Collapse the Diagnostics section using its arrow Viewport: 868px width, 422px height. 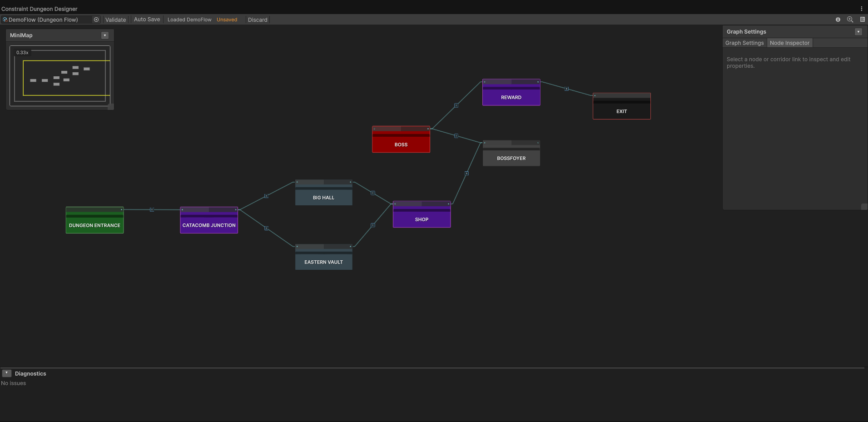[x=7, y=373]
